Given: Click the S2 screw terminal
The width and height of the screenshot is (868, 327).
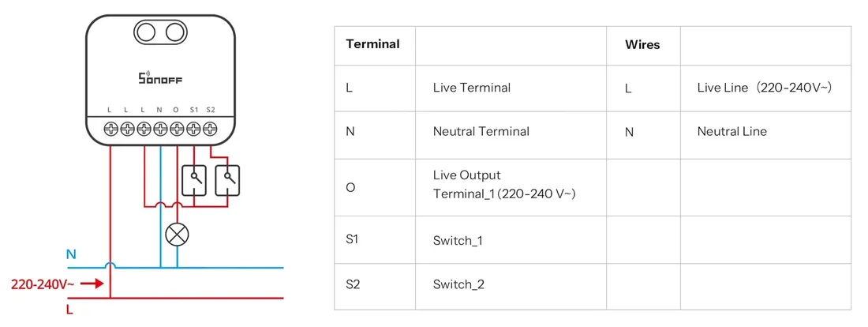Looking at the screenshot, I should (x=210, y=129).
